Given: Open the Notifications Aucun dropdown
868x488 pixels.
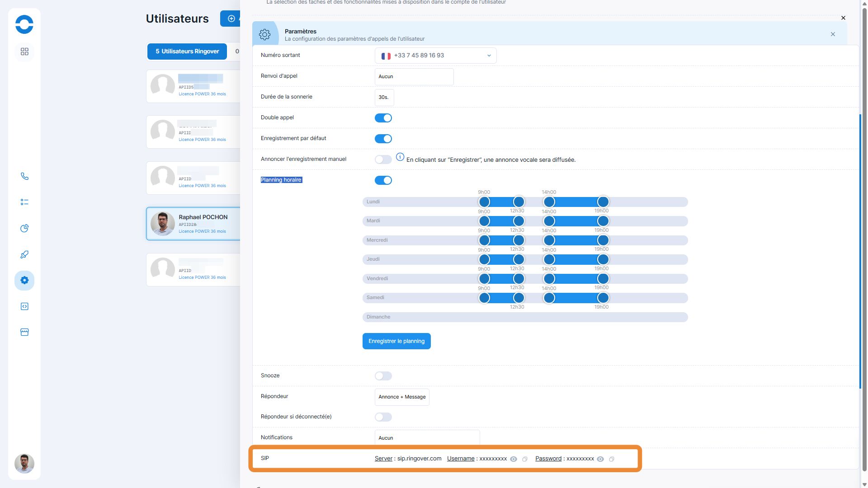Looking at the screenshot, I should click(x=427, y=437).
